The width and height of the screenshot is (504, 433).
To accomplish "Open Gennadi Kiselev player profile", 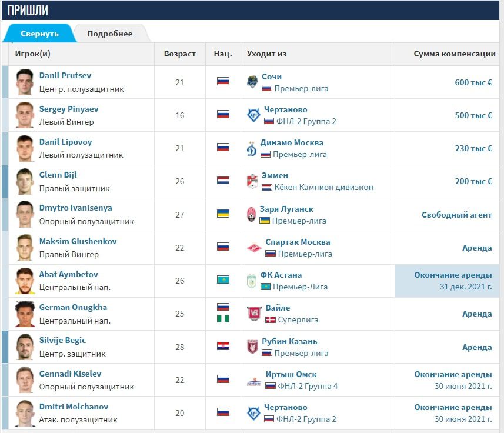I will (x=70, y=374).
